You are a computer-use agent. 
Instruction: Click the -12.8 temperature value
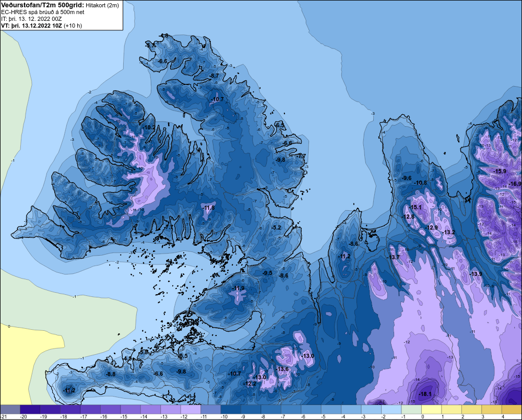[408, 217]
